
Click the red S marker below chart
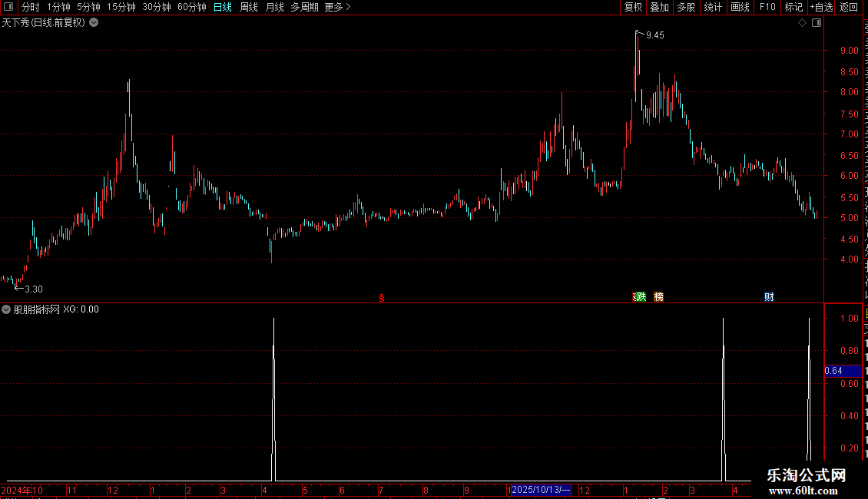pyautogui.click(x=382, y=298)
